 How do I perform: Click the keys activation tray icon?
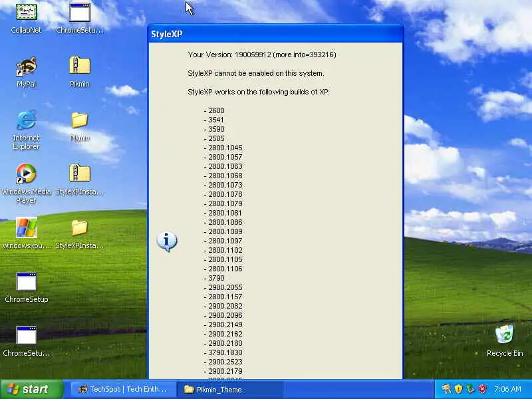(446, 389)
